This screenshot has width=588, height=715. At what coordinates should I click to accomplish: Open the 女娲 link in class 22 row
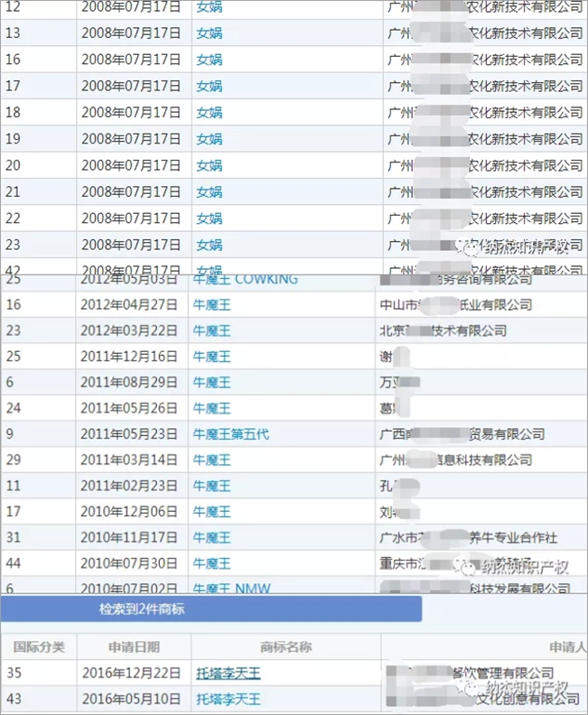(x=210, y=218)
